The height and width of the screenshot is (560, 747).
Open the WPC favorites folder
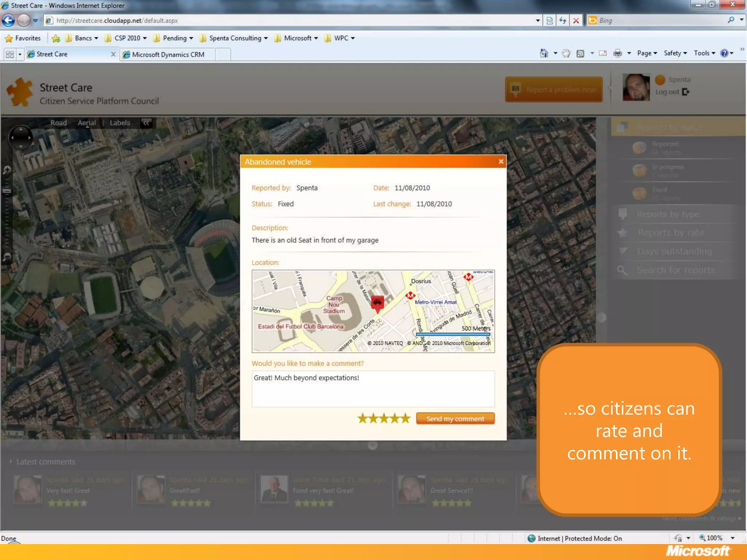coord(339,38)
